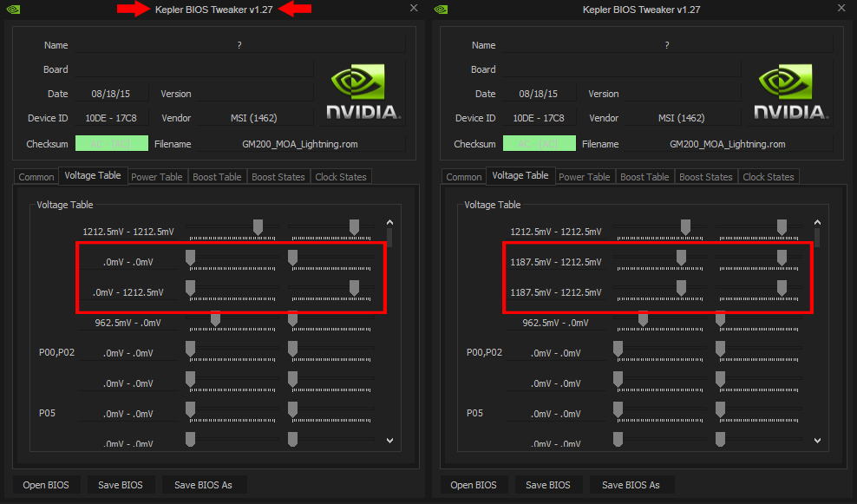
Task: Select Boost States tab in left window
Action: click(278, 177)
